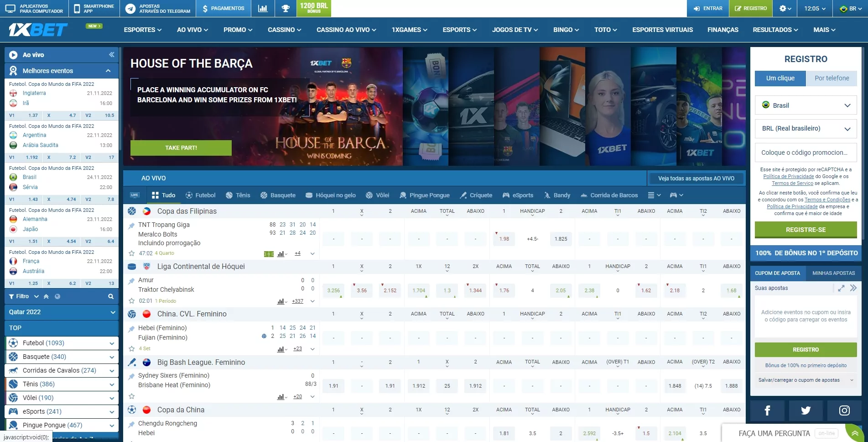Image resolution: width=868 pixels, height=442 pixels.
Task: Open the Termos e Condições link
Action: pyautogui.click(x=827, y=200)
